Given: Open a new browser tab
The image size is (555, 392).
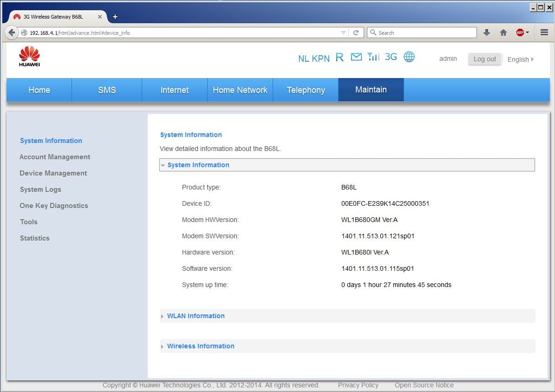Looking at the screenshot, I should [115, 17].
